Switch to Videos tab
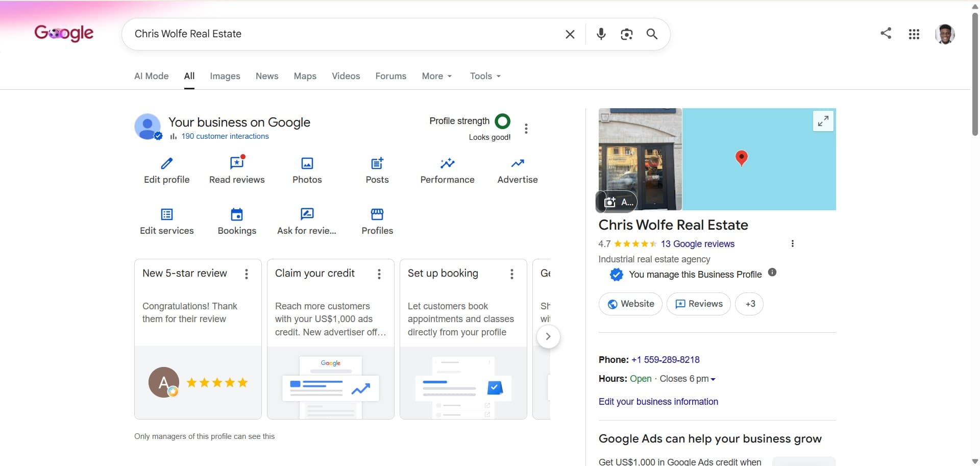The image size is (980, 466). click(x=346, y=76)
